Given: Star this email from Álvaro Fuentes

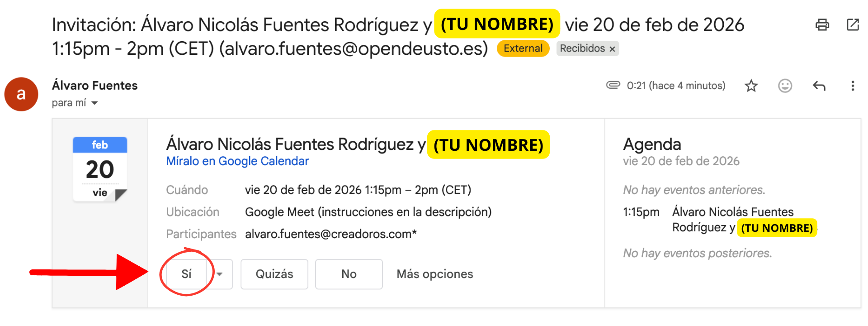Looking at the screenshot, I should tap(751, 86).
